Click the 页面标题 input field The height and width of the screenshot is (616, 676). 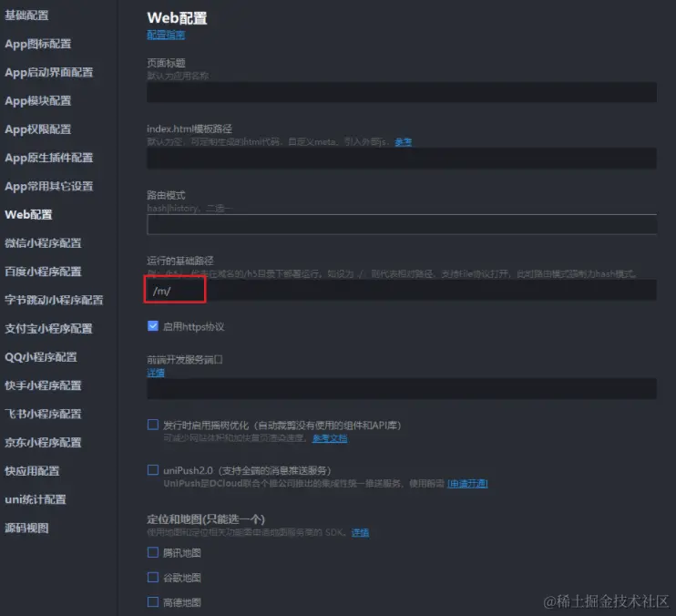402,92
